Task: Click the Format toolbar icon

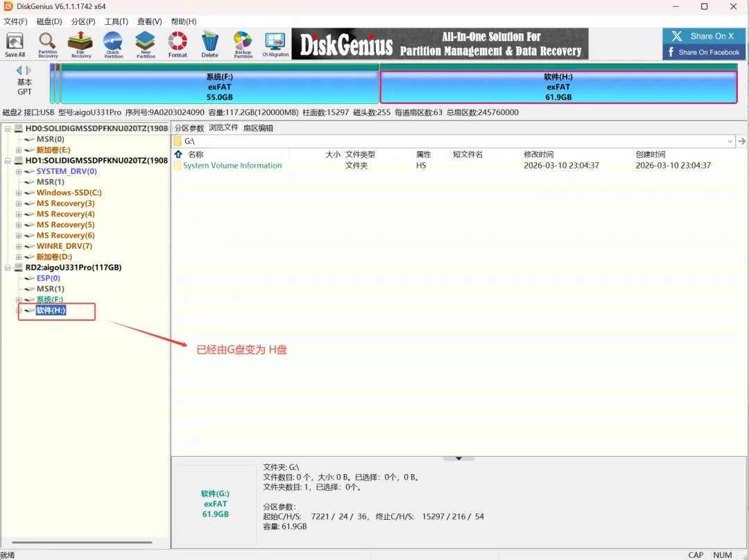Action: click(178, 45)
